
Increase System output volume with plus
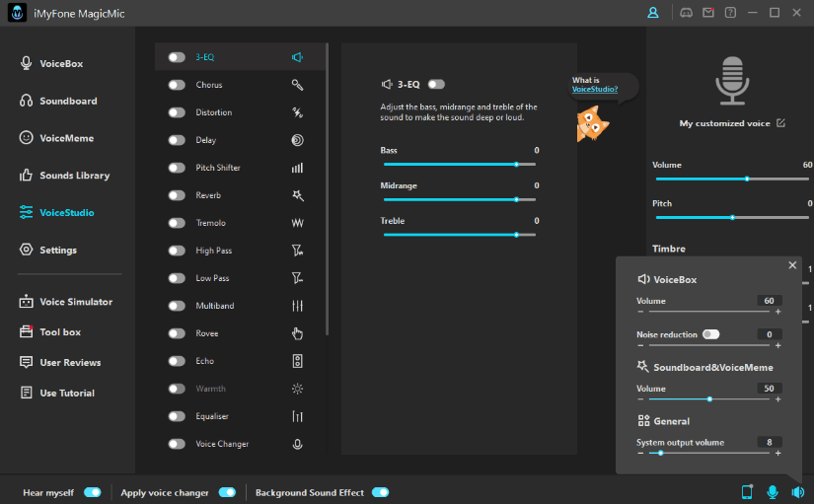point(777,453)
